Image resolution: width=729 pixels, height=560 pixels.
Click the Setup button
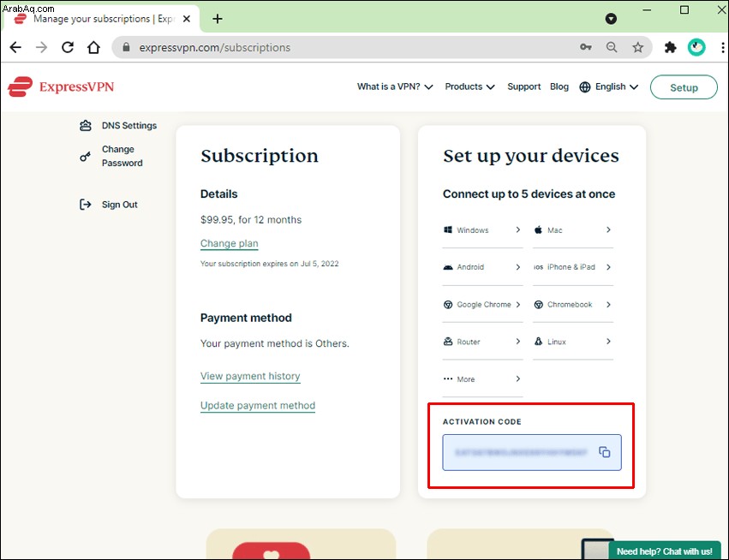click(x=684, y=87)
